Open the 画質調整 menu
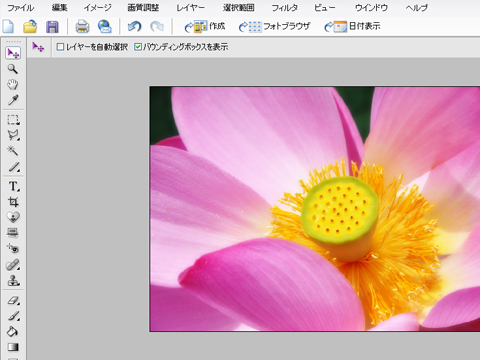Screen dimensions: 480x360 (x=143, y=7)
